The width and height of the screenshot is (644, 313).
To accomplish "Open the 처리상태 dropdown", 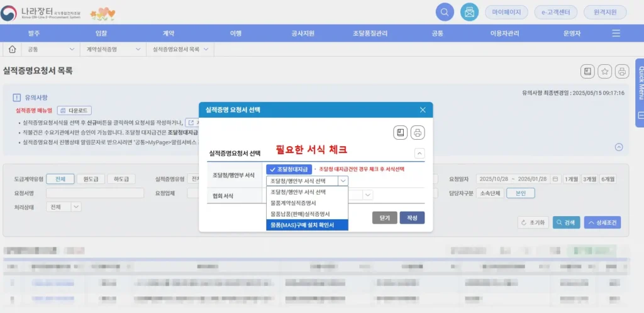I will (x=65, y=207).
